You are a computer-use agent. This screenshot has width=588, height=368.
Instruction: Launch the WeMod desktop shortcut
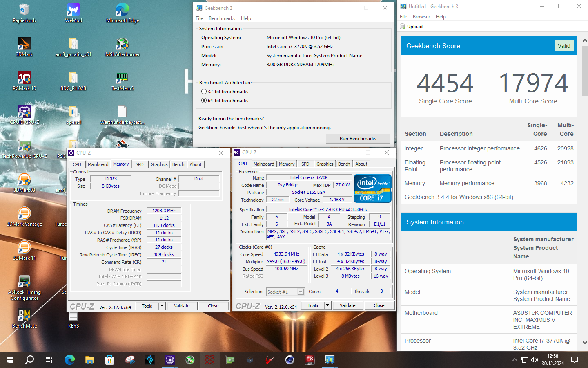coord(73,13)
